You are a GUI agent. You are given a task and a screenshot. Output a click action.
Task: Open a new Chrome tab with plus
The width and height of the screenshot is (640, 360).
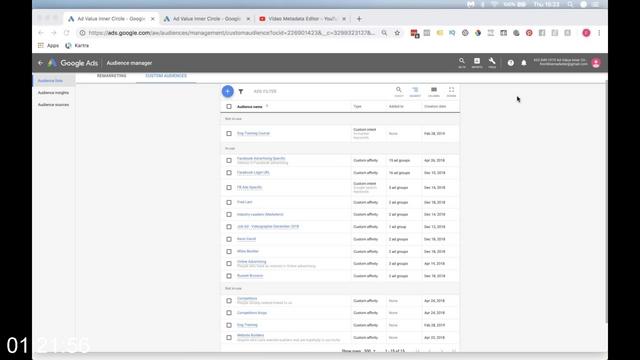(359, 19)
